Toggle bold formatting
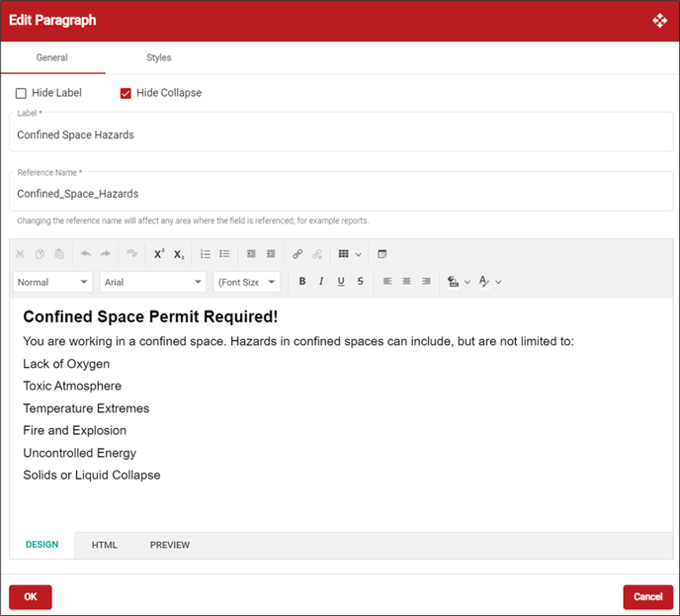This screenshot has height=616, width=680. [x=302, y=281]
